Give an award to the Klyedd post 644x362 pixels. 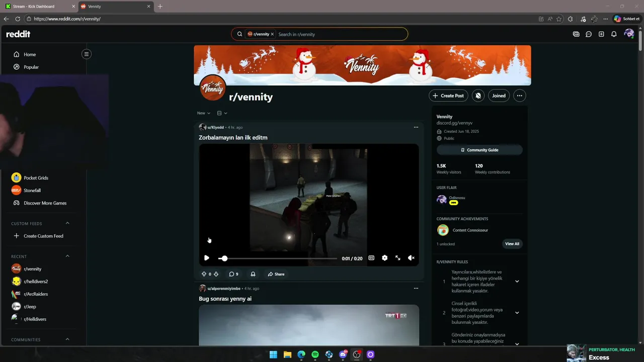253,274
